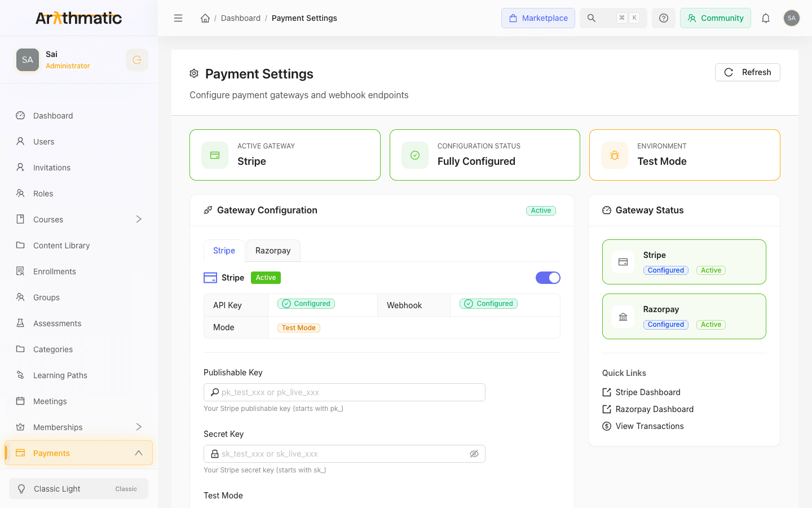Click the Meetings calendar icon

coord(20,401)
